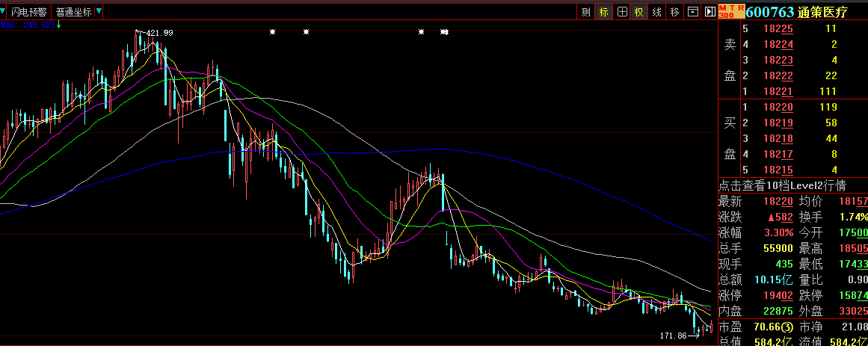The height and width of the screenshot is (346, 868).
Task: Click the 171.86 low price marker
Action: 674,336
